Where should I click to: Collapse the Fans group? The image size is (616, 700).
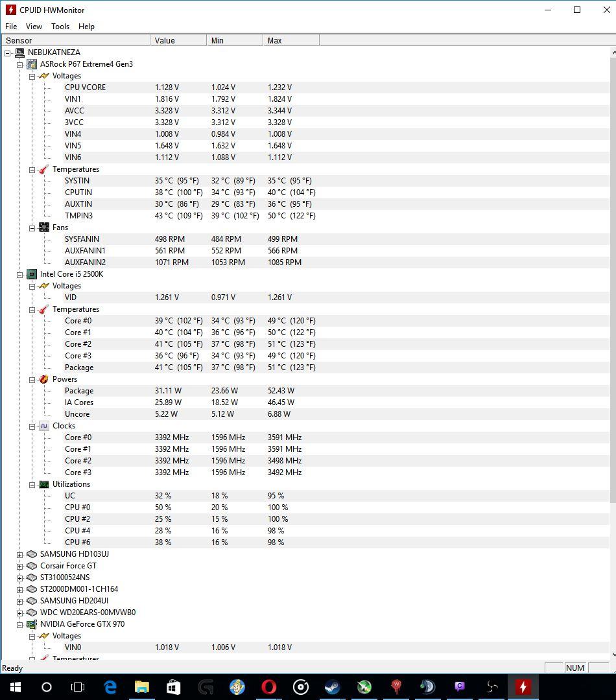pyautogui.click(x=32, y=228)
